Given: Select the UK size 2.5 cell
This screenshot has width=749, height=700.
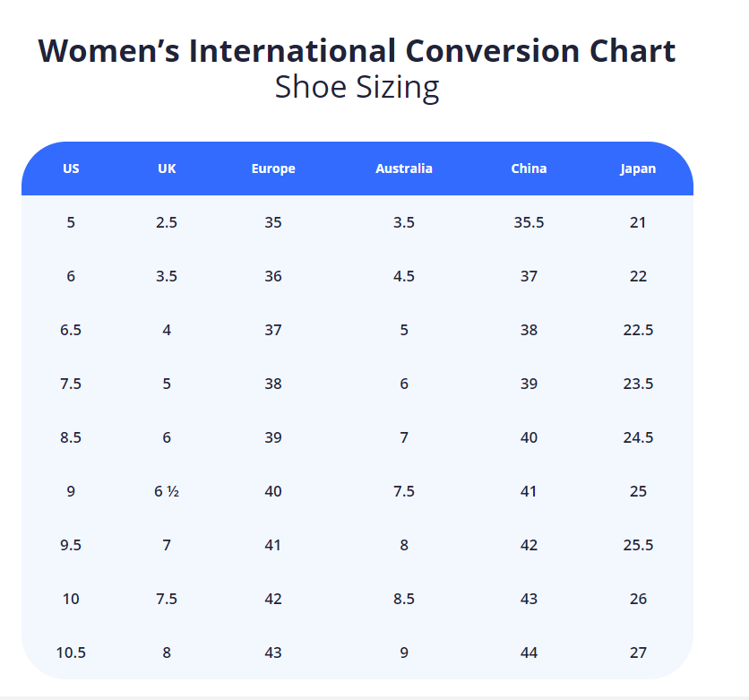Looking at the screenshot, I should tap(167, 222).
